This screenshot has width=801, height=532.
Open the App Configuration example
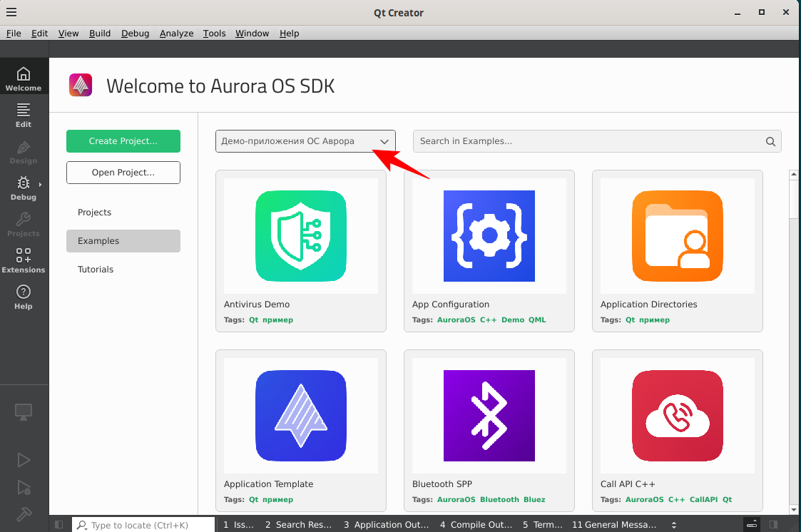click(489, 251)
